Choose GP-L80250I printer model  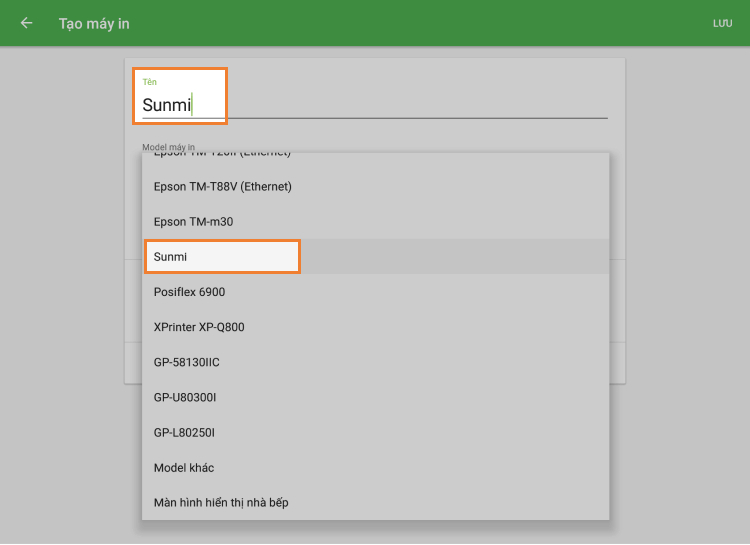coord(184,432)
